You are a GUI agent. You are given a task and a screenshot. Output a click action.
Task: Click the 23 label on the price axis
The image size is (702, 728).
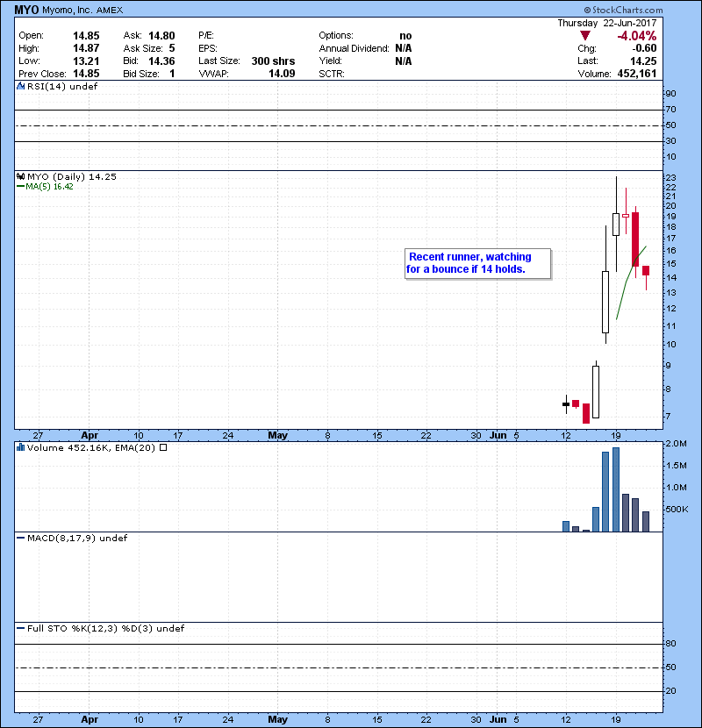click(x=670, y=177)
